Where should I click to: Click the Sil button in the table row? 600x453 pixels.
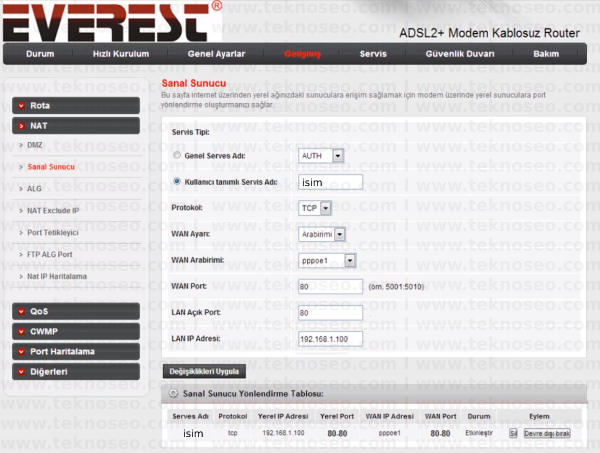click(x=513, y=433)
